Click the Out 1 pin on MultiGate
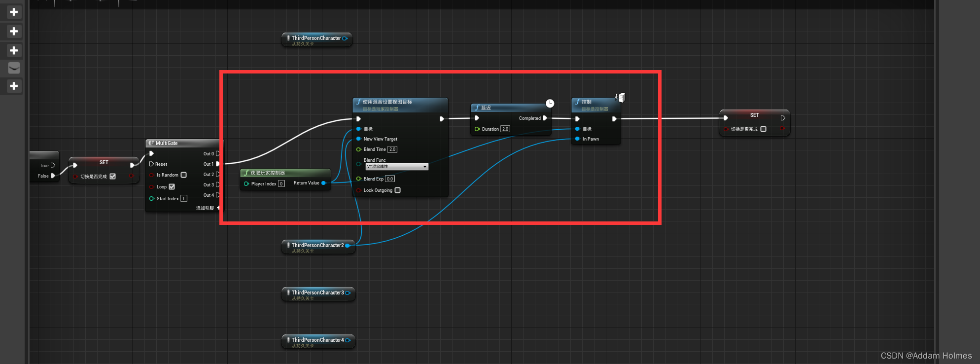This screenshot has width=980, height=364. [217, 164]
